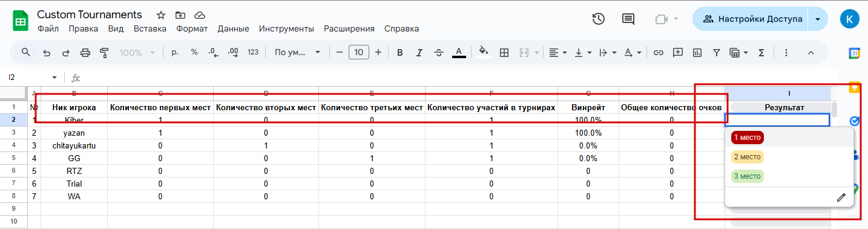The image size is (868, 229).
Task: Edit dropdown rules with pencil icon
Action: coord(841,197)
